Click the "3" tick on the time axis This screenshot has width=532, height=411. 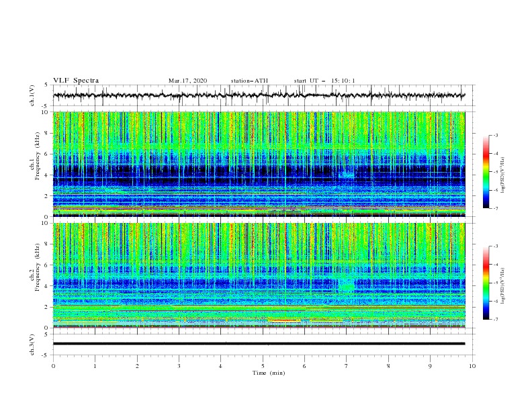[179, 366]
